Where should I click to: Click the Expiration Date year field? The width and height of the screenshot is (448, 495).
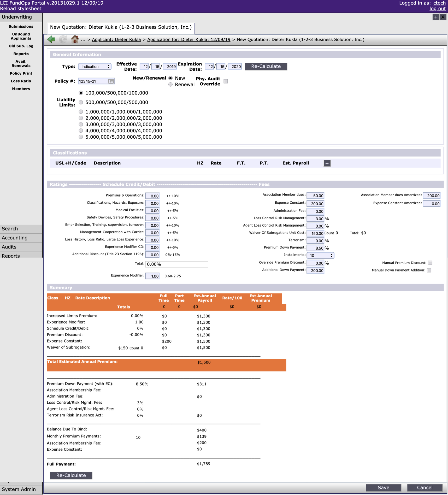coord(235,67)
